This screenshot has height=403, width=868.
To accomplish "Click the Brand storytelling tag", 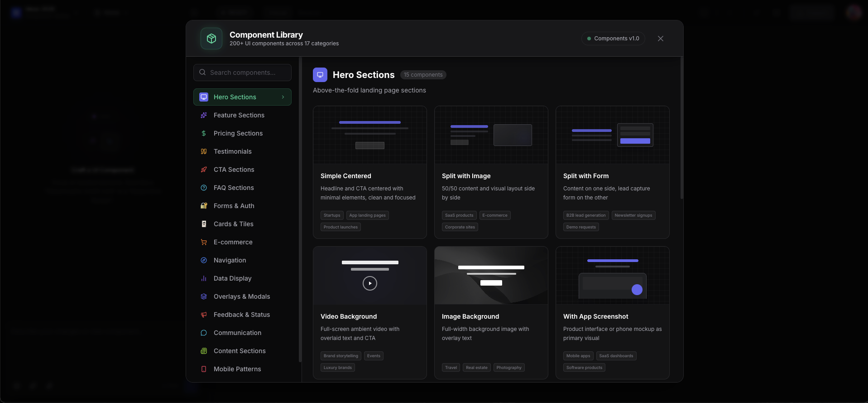I will (341, 356).
